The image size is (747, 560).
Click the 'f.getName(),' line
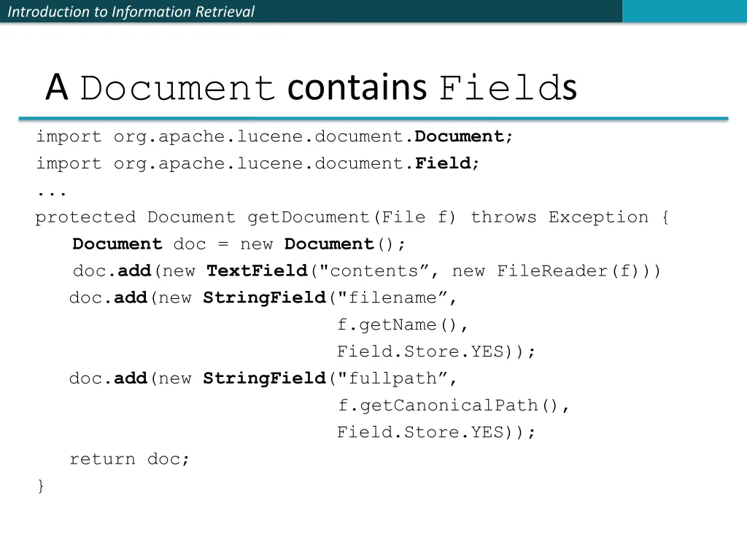[x=403, y=325]
